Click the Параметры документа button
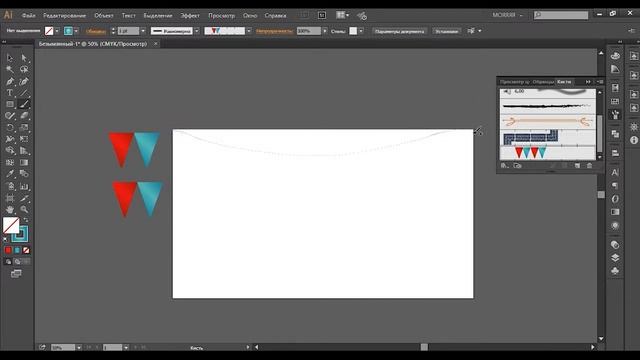The width and height of the screenshot is (640, 360). (400, 31)
